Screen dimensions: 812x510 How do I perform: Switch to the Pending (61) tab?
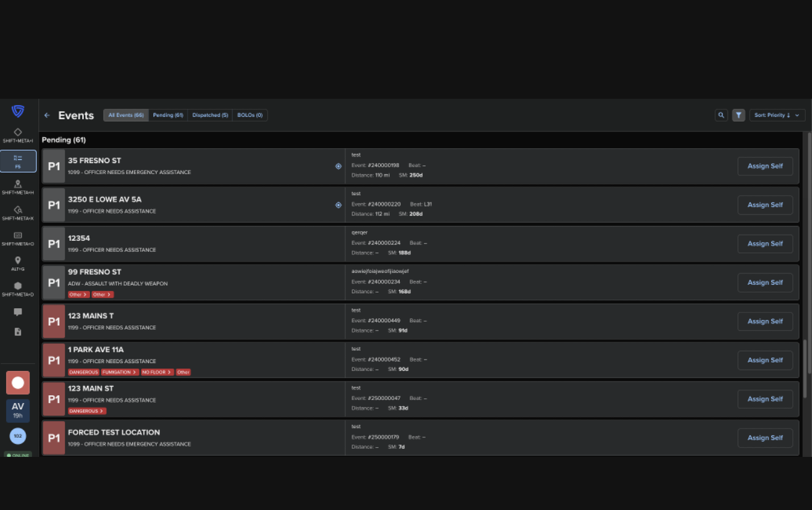[x=167, y=115]
